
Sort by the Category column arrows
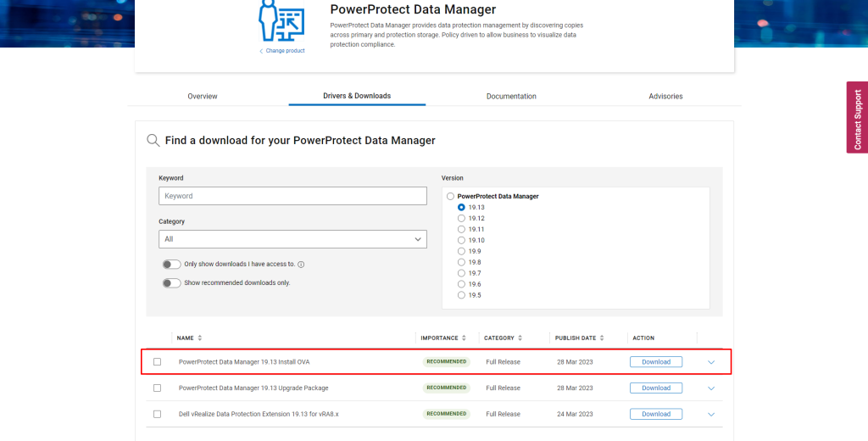tap(520, 338)
